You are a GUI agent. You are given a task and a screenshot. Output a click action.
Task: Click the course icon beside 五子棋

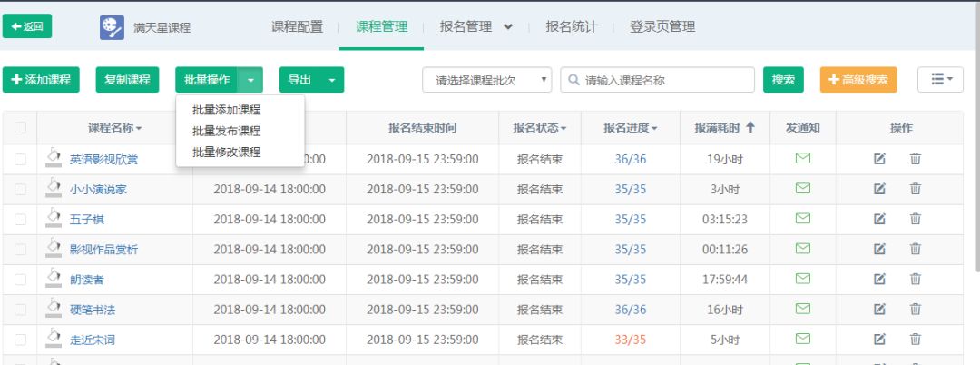[x=54, y=218]
